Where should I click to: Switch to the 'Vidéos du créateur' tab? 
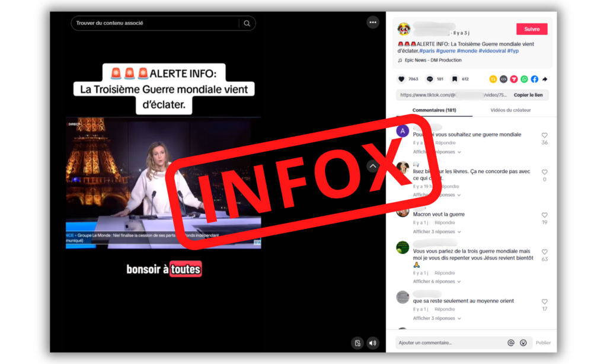coord(510,110)
